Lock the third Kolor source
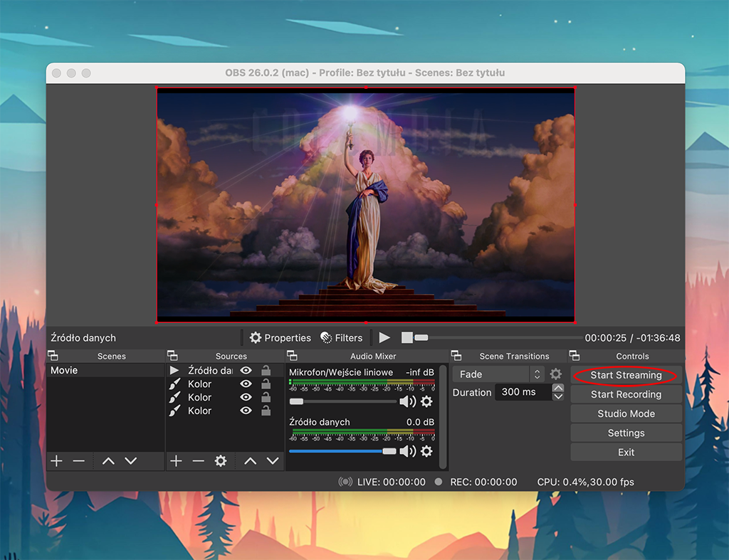Image resolution: width=729 pixels, height=560 pixels. pos(266,411)
